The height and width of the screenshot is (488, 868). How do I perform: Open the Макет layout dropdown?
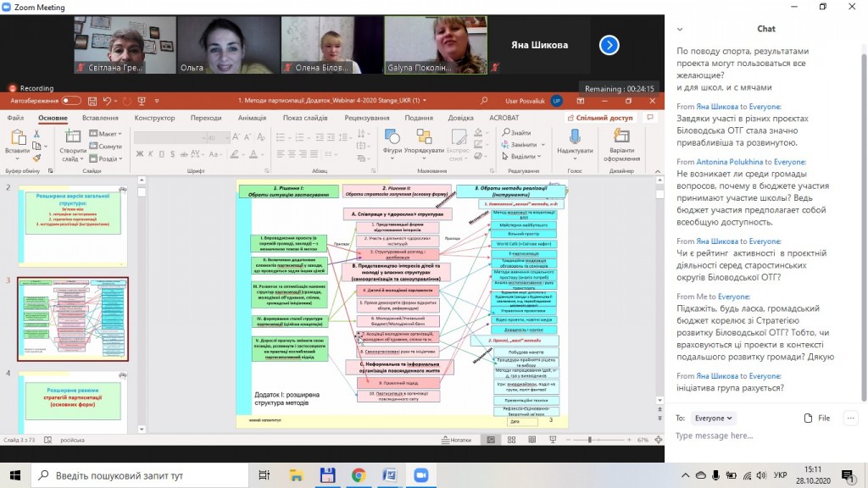[x=106, y=133]
